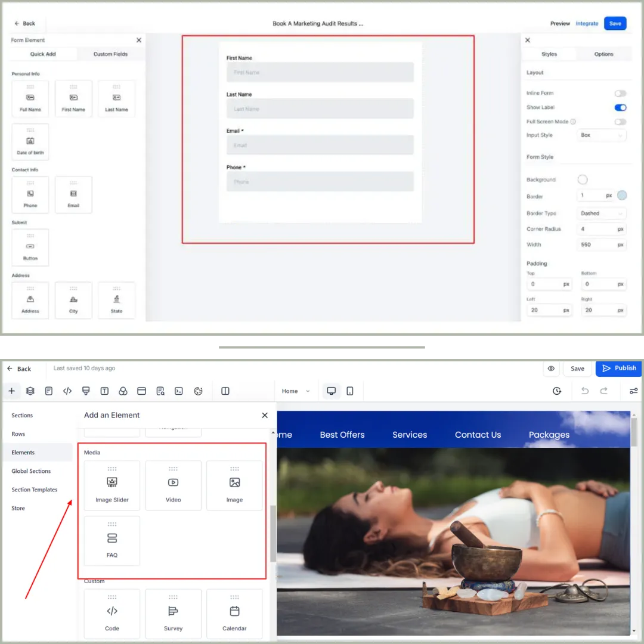Click the Integrate link
644x644 pixels.
pyautogui.click(x=587, y=23)
